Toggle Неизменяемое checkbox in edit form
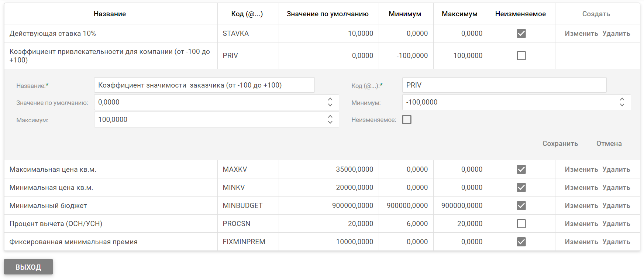Screen dimensions: 644x280 (407, 120)
